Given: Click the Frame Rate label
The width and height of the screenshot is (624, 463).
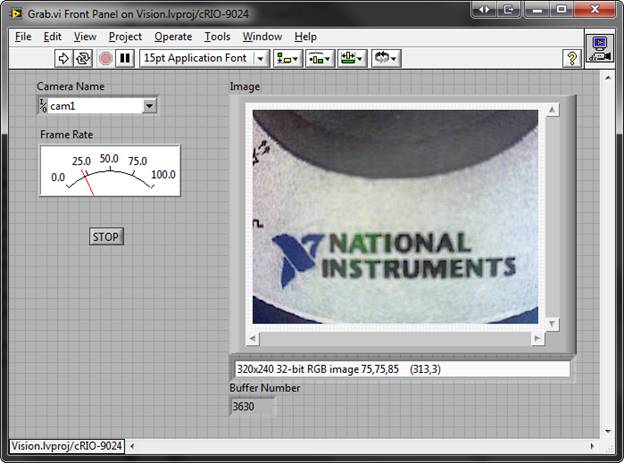Looking at the screenshot, I should tap(66, 135).
